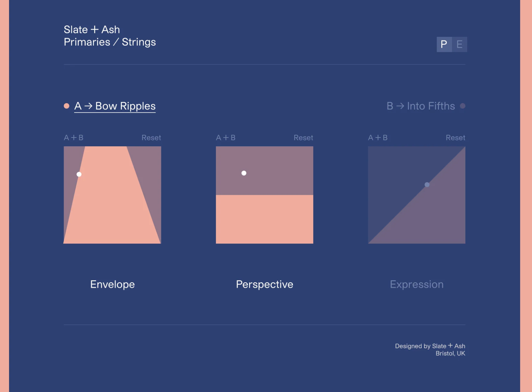
Task: Reset the Perspective pad
Action: (303, 138)
